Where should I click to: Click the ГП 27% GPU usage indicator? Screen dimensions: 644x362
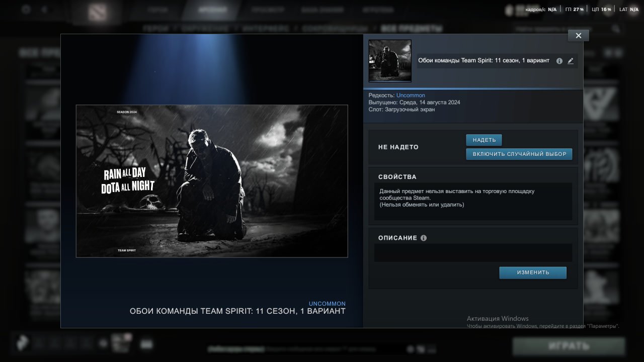click(x=575, y=10)
